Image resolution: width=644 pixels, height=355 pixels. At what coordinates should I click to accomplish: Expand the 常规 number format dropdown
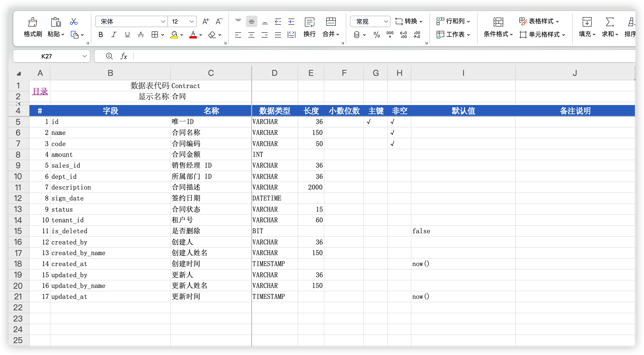point(386,21)
